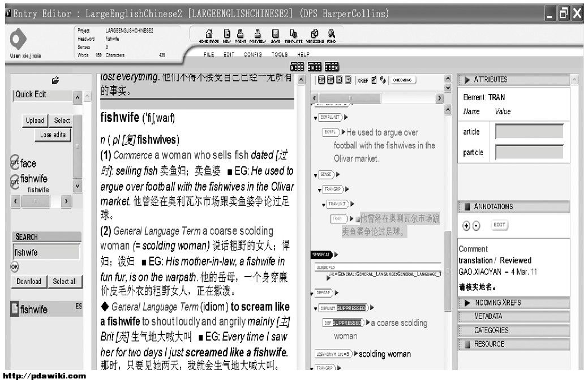The image size is (588, 383).
Task: Click the EDIT button in Annotations
Action: [499, 225]
